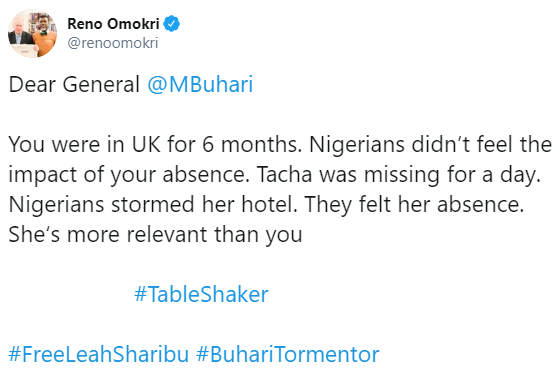Select the white-haired man in the avatar
The height and width of the screenshot is (390, 560).
[20, 38]
